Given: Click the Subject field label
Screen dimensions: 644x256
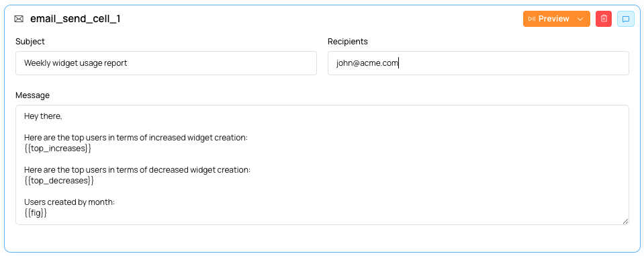Looking at the screenshot, I should point(30,42).
